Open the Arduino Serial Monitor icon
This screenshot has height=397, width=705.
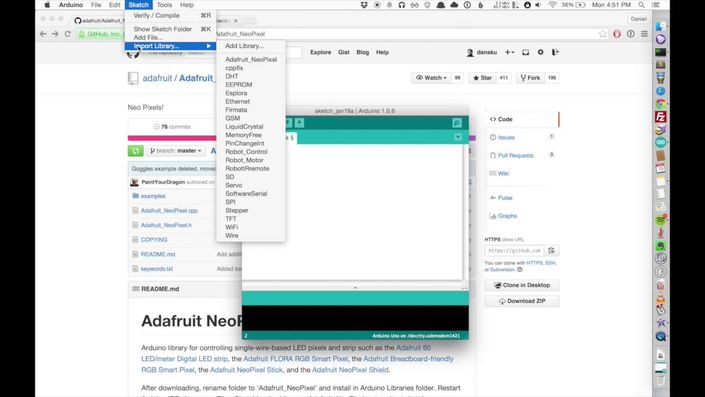pyautogui.click(x=457, y=123)
